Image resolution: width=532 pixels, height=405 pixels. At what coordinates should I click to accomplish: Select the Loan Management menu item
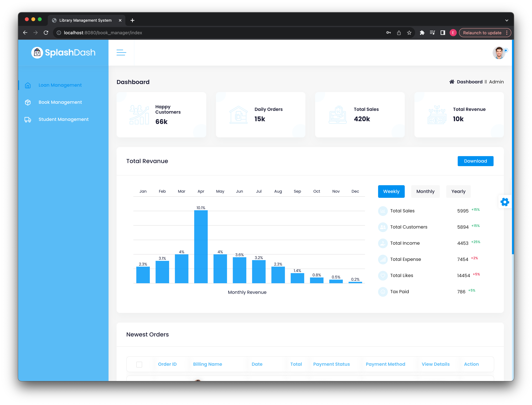60,85
